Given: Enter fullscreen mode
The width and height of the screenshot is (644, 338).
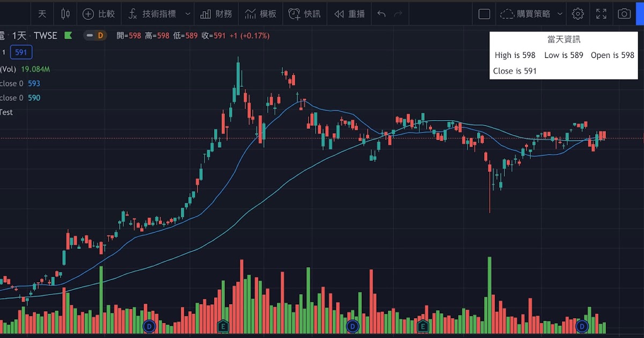Looking at the screenshot, I should [601, 13].
